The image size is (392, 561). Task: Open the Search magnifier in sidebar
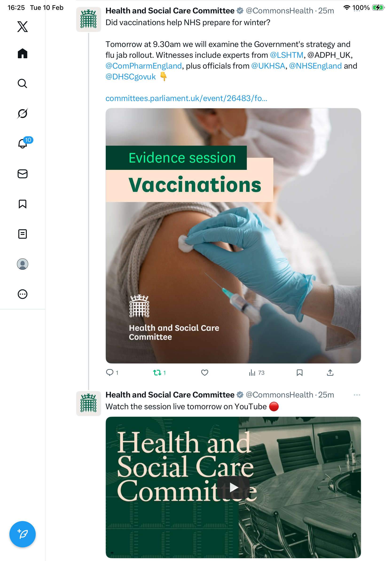23,83
